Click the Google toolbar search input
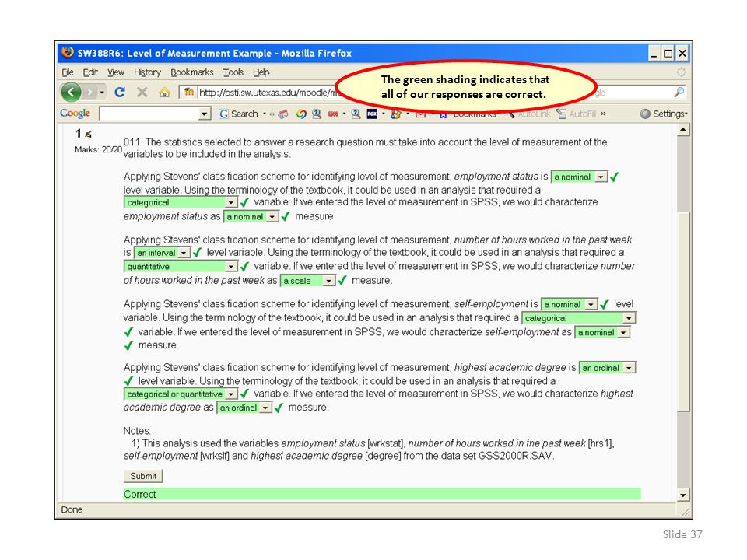Image resolution: width=747 pixels, height=560 pixels. click(x=149, y=114)
